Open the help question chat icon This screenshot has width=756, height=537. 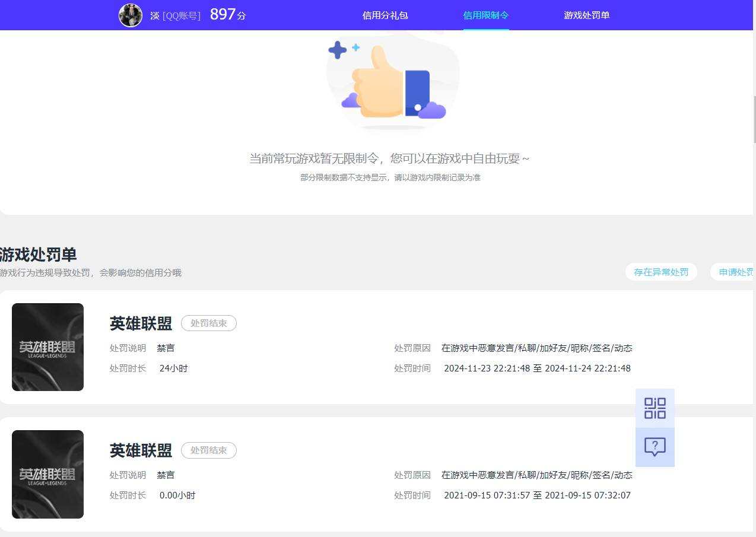655,447
